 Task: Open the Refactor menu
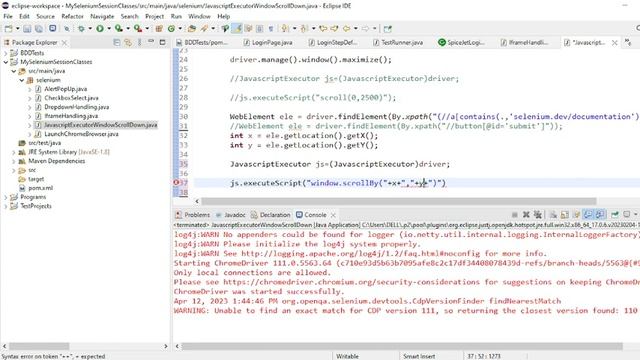click(x=72, y=16)
